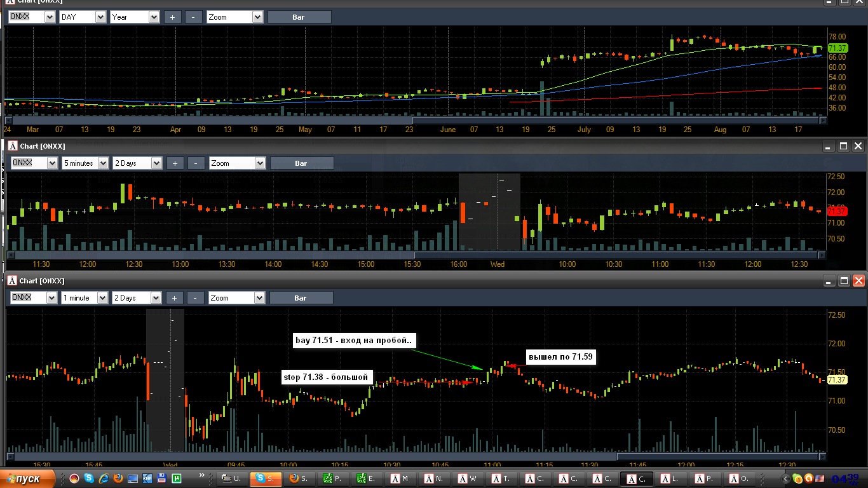This screenshot has height=488, width=868.
Task: Switch to the 'U.' taskbar button
Action: coord(231,478)
